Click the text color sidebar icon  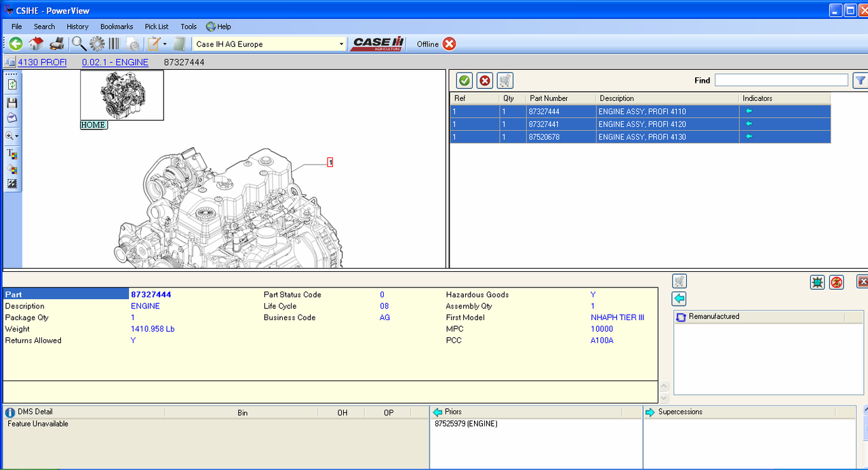pos(12,154)
